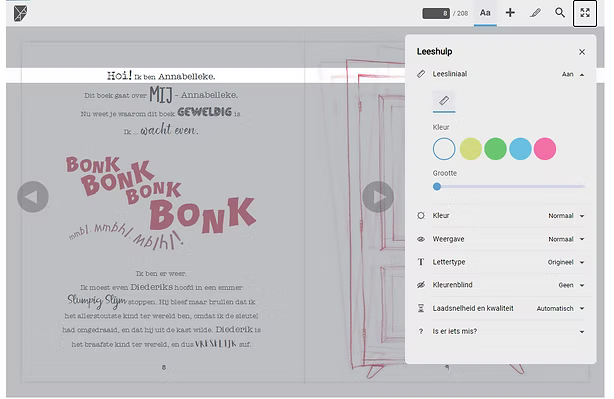614x399 pixels.
Task: Open the Aa reading aid tab
Action: click(485, 13)
